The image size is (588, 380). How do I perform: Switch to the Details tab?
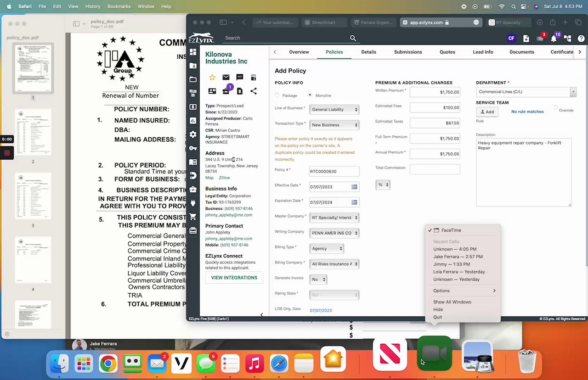368,52
